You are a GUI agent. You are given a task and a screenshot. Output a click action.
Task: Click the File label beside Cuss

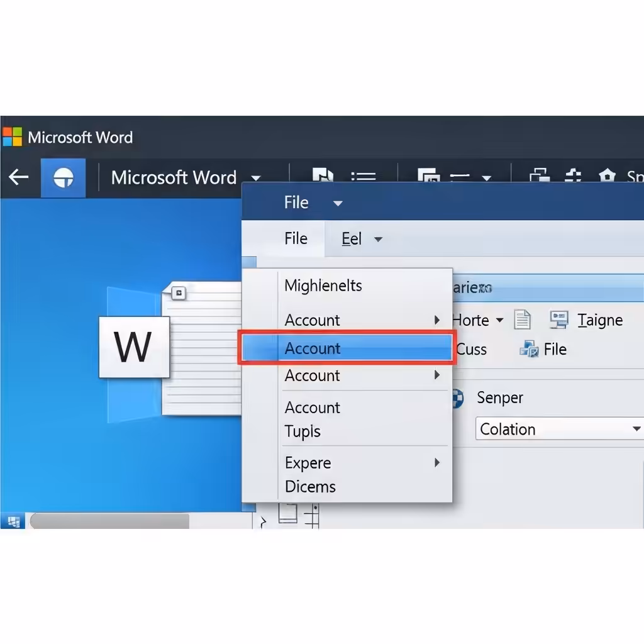click(555, 349)
